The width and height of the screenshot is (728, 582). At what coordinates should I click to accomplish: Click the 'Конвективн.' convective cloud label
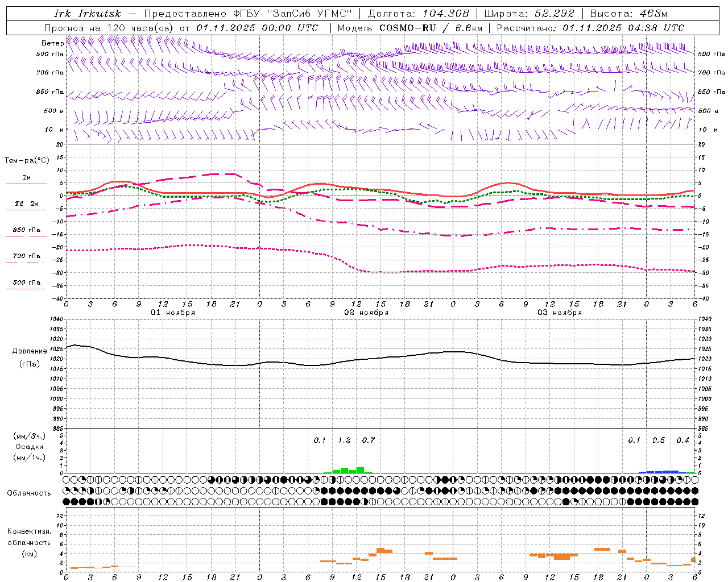tap(29, 531)
